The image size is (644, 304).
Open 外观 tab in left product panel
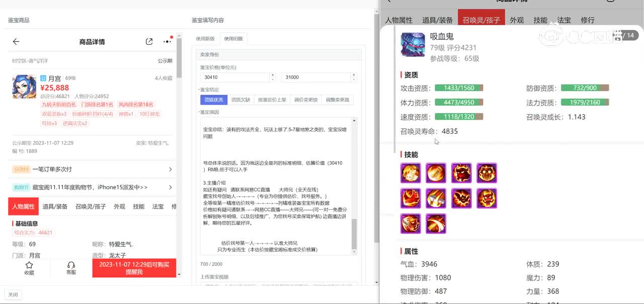(x=119, y=206)
